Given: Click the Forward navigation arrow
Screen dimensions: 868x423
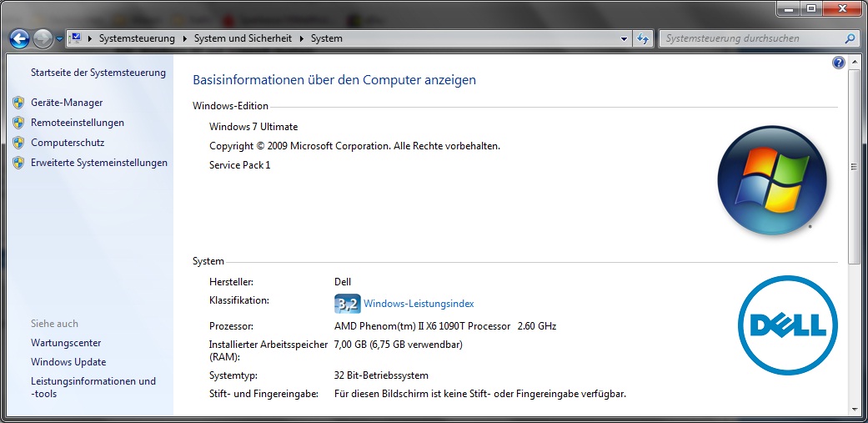Looking at the screenshot, I should click(x=43, y=38).
